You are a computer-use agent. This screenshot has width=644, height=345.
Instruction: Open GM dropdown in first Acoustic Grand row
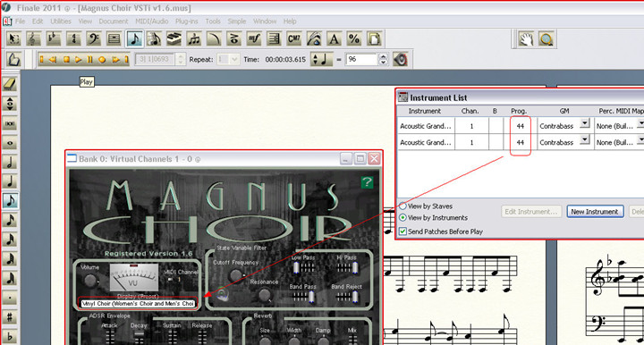[585, 123]
